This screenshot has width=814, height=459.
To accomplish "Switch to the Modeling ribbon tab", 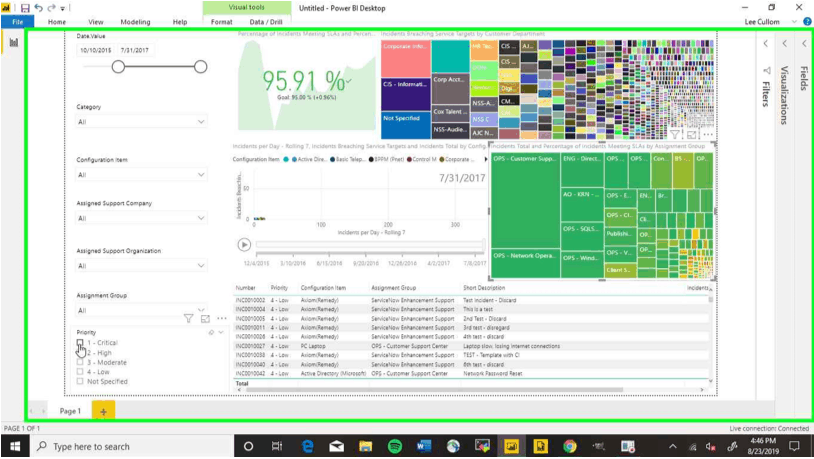I will point(135,22).
